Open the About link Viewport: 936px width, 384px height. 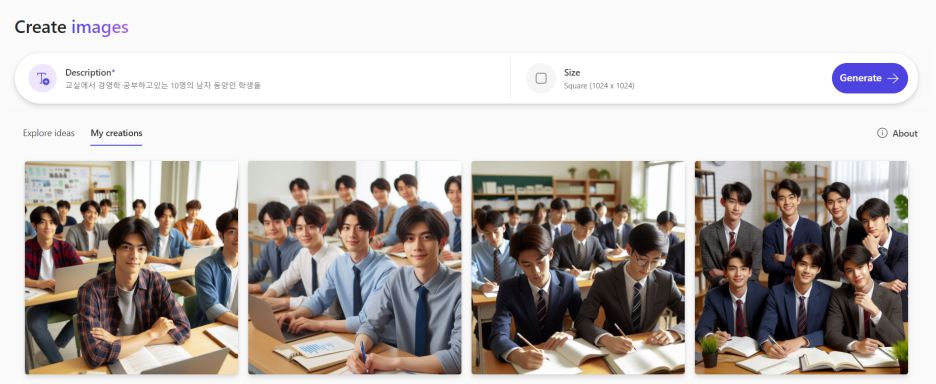click(x=904, y=133)
